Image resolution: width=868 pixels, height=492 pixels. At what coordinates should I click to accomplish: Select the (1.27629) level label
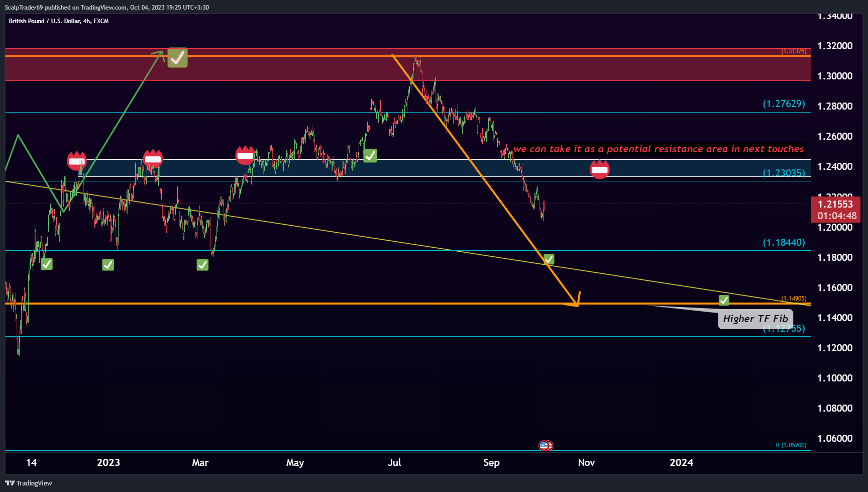784,104
